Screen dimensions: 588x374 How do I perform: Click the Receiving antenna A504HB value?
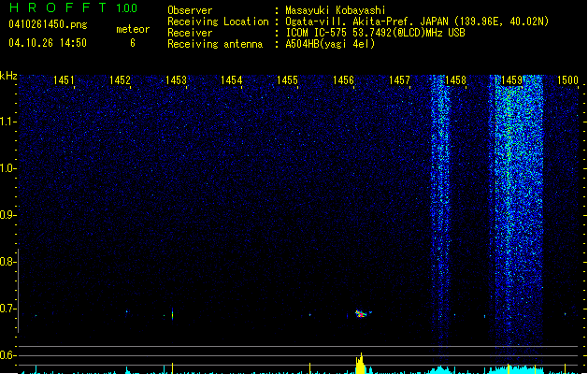[330, 44]
